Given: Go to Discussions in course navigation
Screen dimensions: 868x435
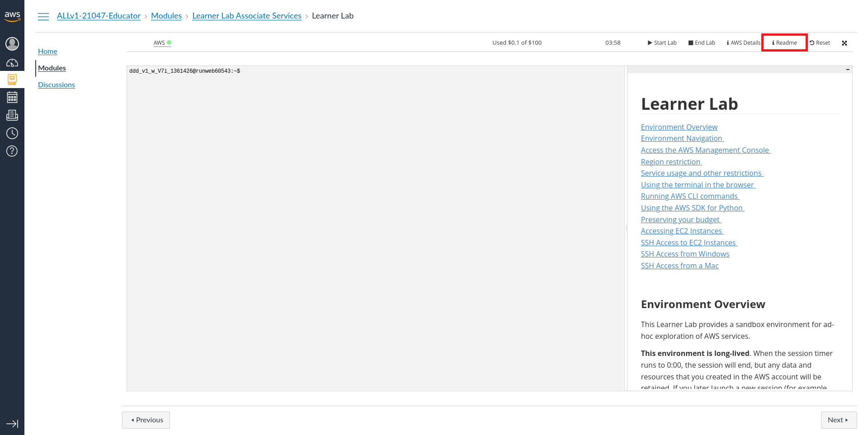Looking at the screenshot, I should [x=57, y=85].
